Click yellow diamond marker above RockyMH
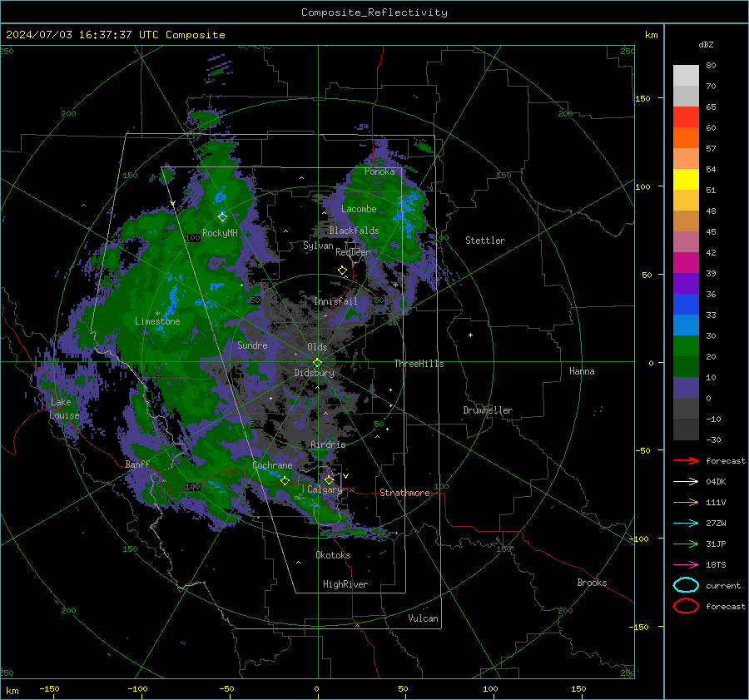 pos(222,217)
